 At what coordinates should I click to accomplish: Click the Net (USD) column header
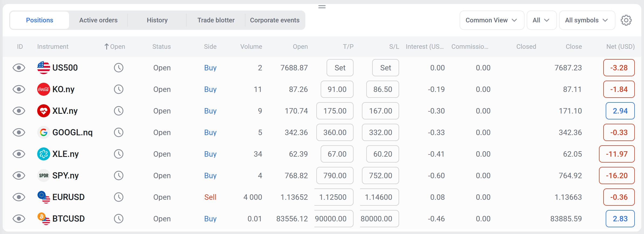(x=620, y=47)
